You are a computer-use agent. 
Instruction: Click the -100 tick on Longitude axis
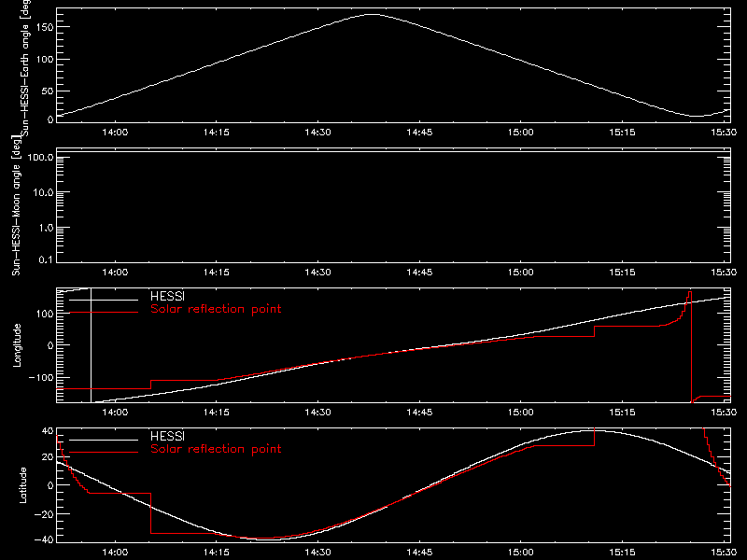[40, 377]
